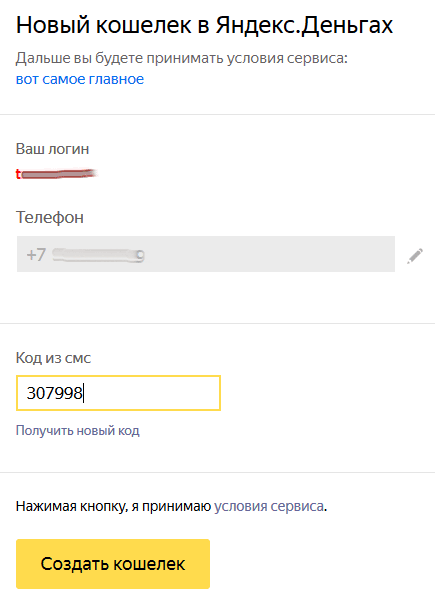Request a new code via 'Получить новый код'
This screenshot has width=435, height=605.
[78, 430]
